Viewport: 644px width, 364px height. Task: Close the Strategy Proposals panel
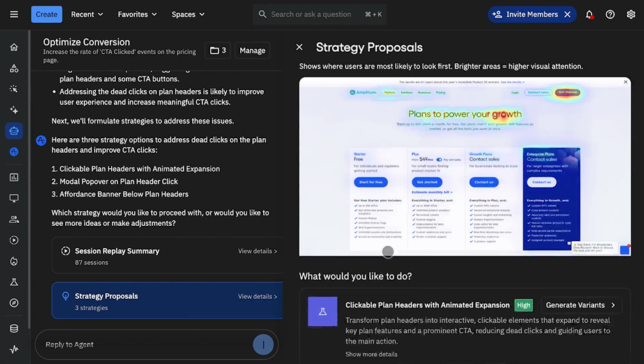(x=300, y=47)
